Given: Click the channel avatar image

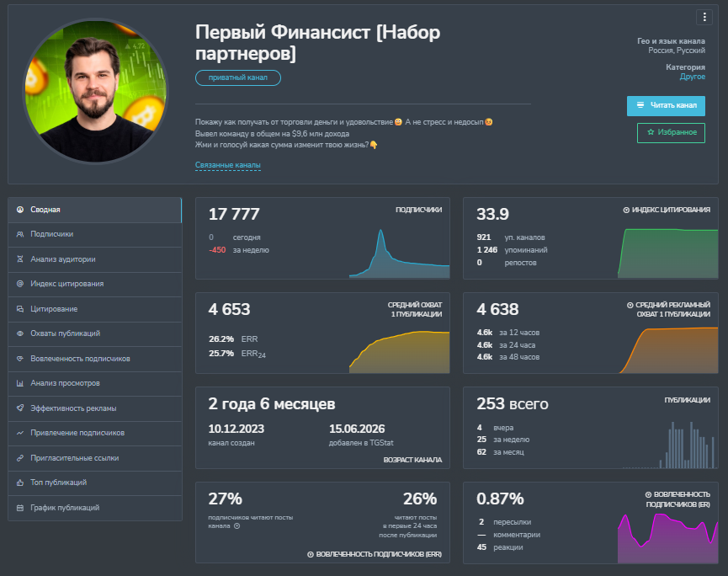Looking at the screenshot, I should point(95,91).
